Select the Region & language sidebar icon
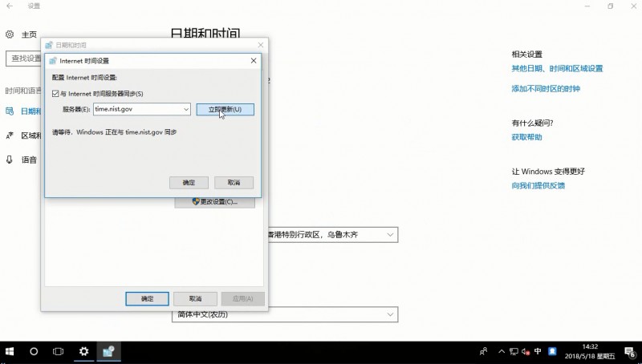 click(x=10, y=135)
